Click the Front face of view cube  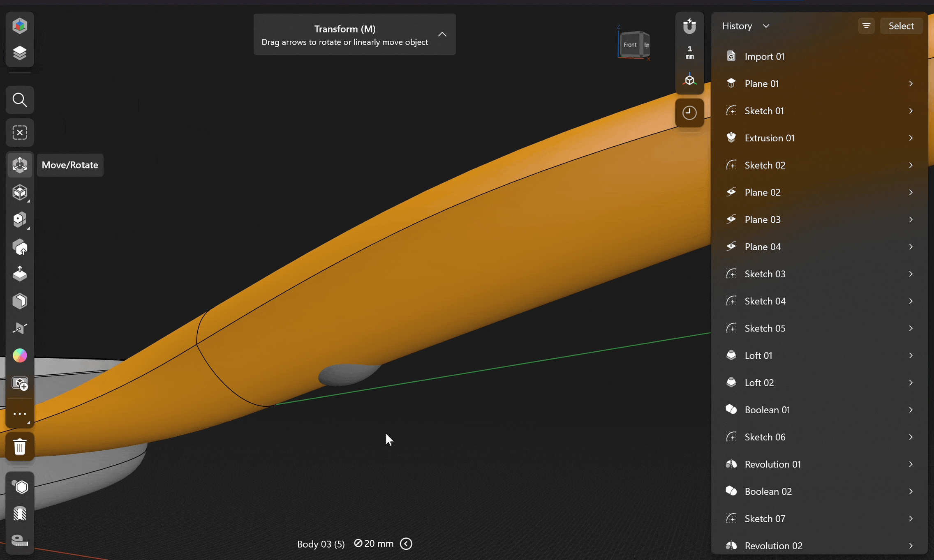click(630, 45)
